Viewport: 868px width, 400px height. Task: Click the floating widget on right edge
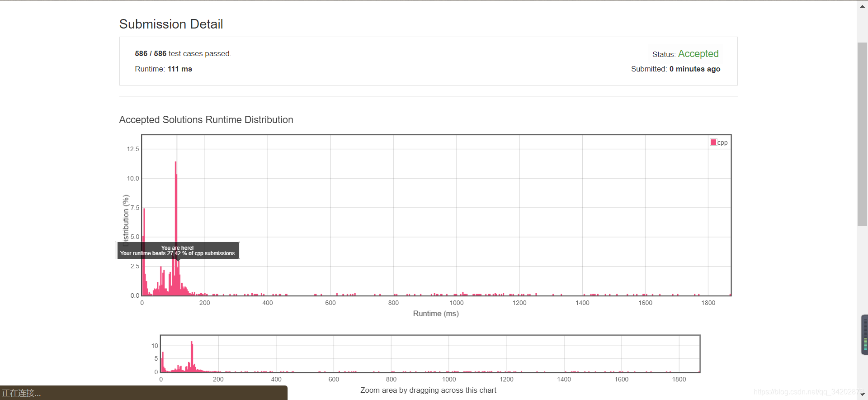(x=865, y=334)
